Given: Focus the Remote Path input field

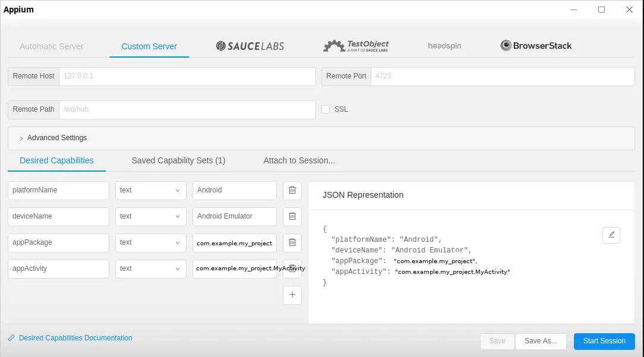Looking at the screenshot, I should click(187, 110).
